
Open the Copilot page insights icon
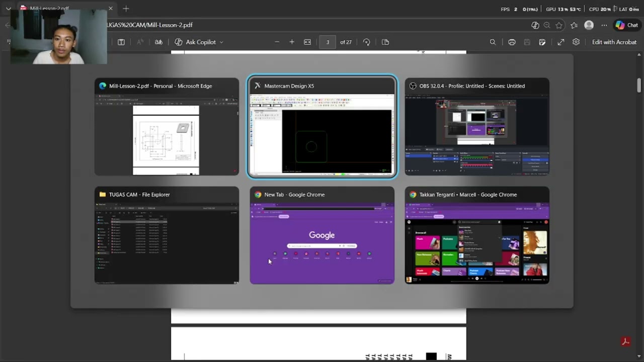(x=535, y=25)
